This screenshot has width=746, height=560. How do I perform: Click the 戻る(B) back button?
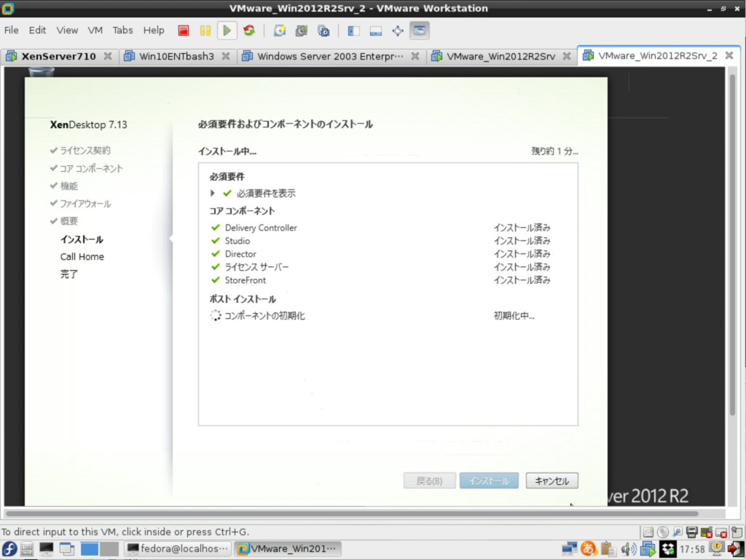coord(430,481)
